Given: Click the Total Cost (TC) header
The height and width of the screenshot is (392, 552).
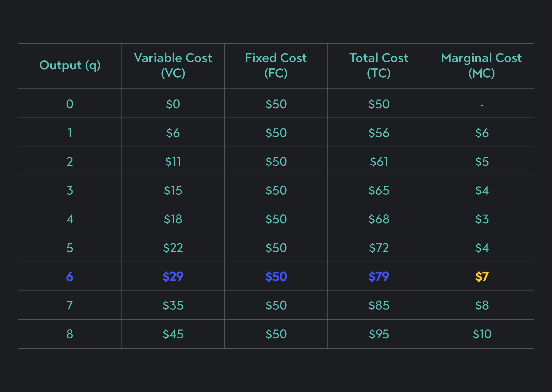Looking at the screenshot, I should pos(379,65).
